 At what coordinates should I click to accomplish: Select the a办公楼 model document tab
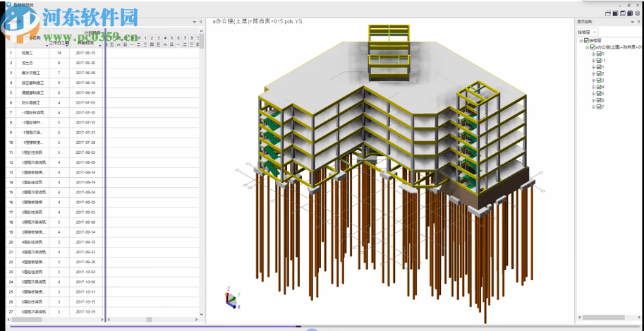[257, 22]
